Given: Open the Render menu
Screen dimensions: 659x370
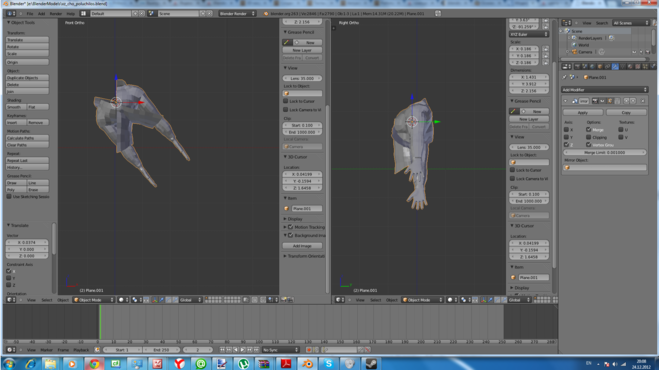Looking at the screenshot, I should point(56,13).
